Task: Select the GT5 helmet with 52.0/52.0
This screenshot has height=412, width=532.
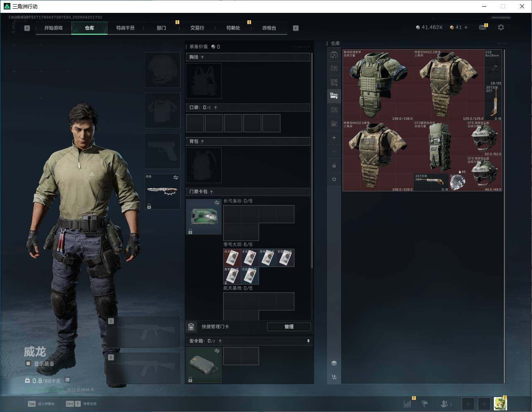Action: [x=484, y=139]
